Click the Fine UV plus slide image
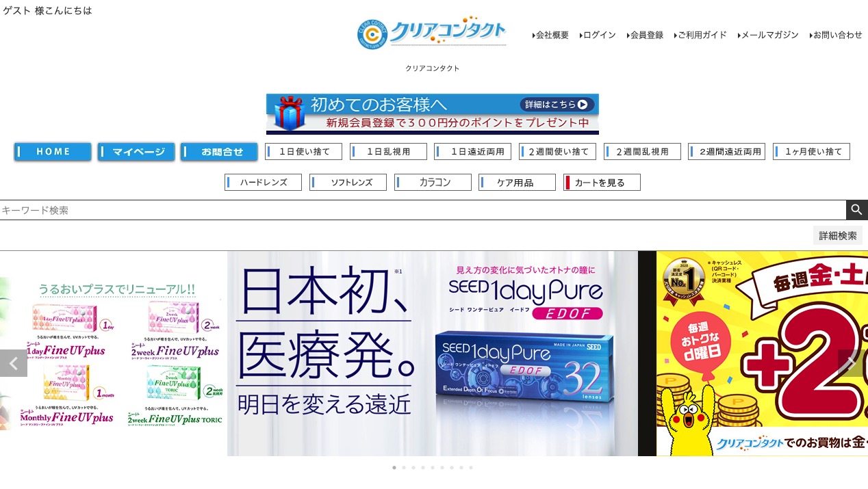The width and height of the screenshot is (868, 489). click(x=114, y=354)
